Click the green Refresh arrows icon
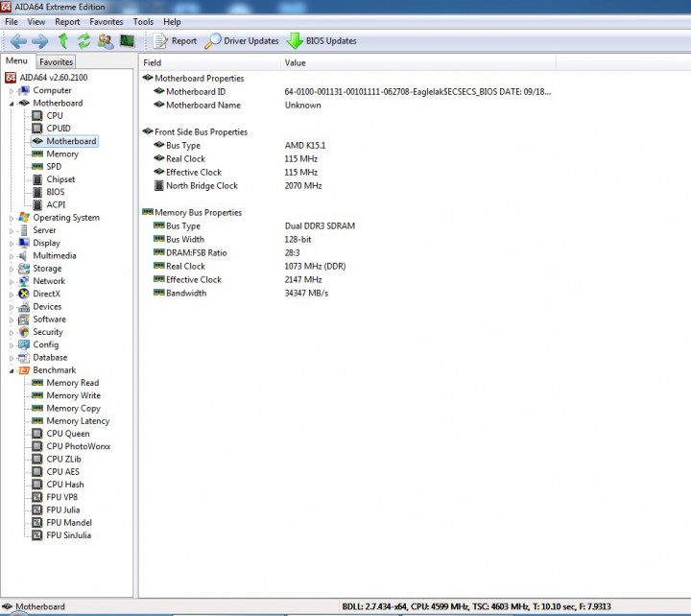 point(83,41)
